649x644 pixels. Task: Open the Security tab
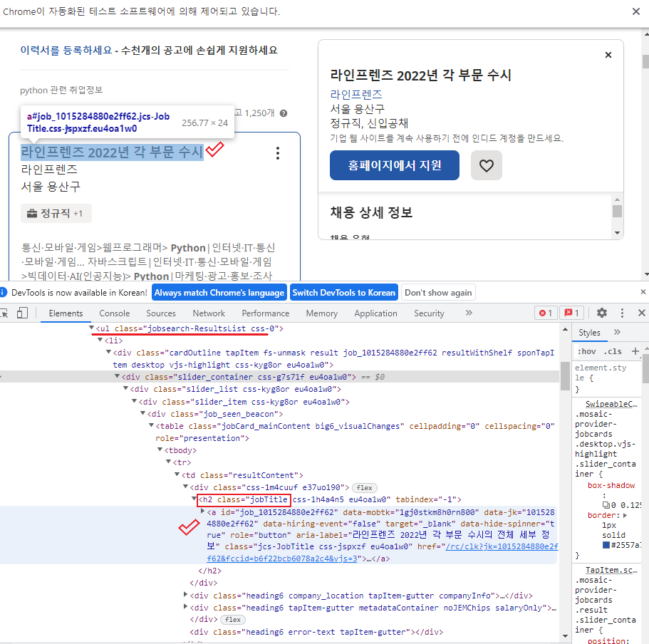point(429,313)
